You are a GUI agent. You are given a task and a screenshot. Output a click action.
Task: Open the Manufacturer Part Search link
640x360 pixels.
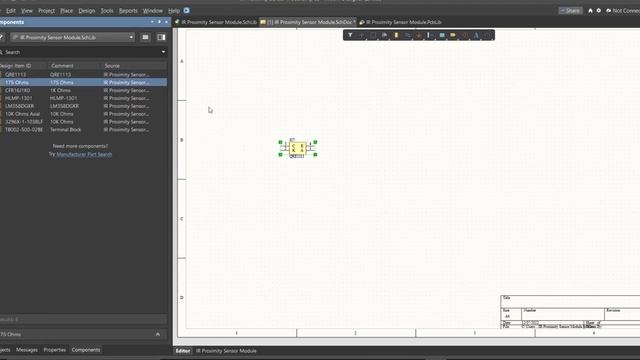84,154
